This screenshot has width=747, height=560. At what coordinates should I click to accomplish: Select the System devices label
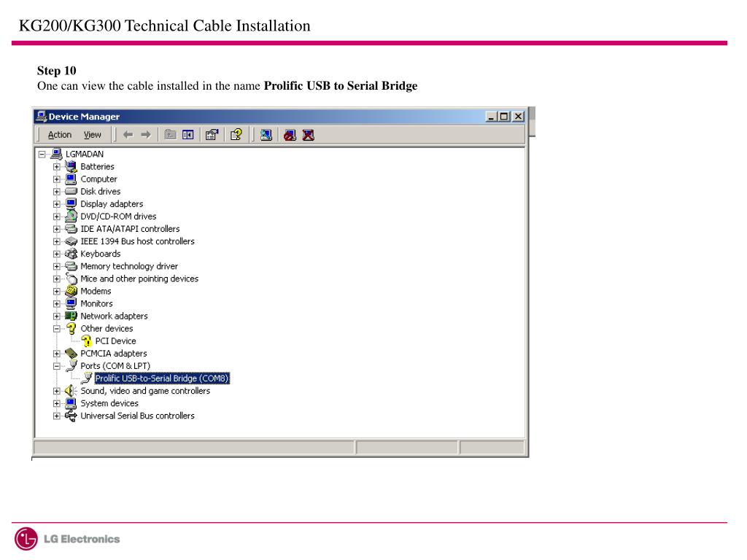pos(109,403)
